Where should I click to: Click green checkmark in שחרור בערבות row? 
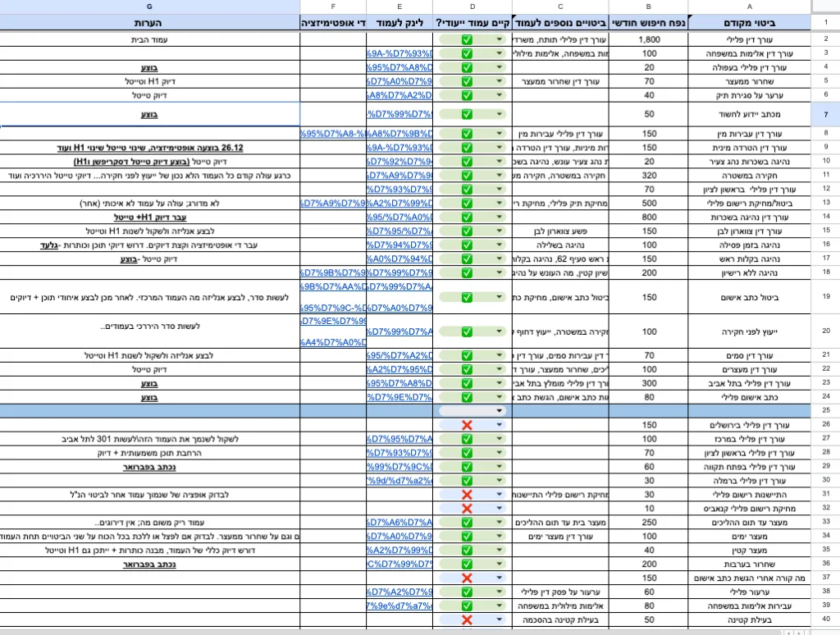tap(467, 564)
